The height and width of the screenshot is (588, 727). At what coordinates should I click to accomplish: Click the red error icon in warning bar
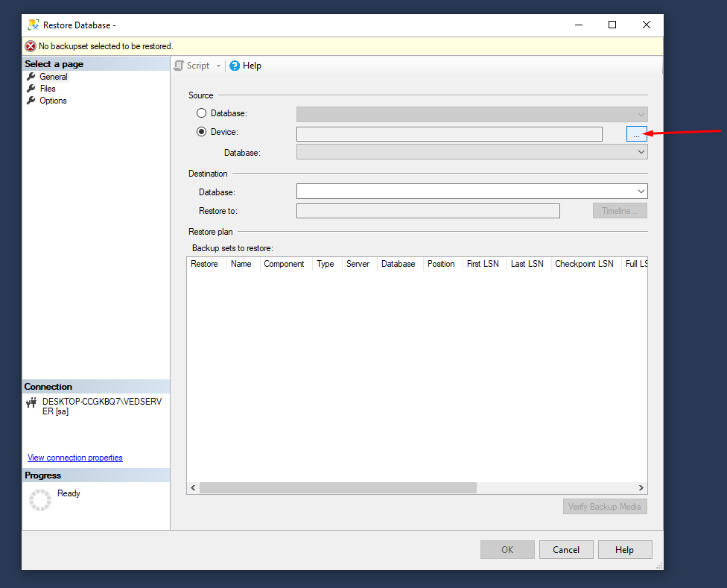point(31,46)
